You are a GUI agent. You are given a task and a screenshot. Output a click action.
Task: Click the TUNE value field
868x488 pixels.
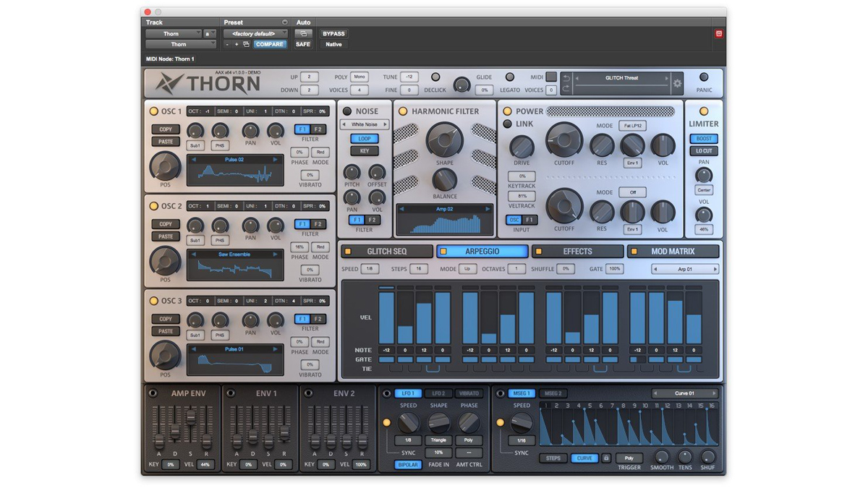[409, 77]
